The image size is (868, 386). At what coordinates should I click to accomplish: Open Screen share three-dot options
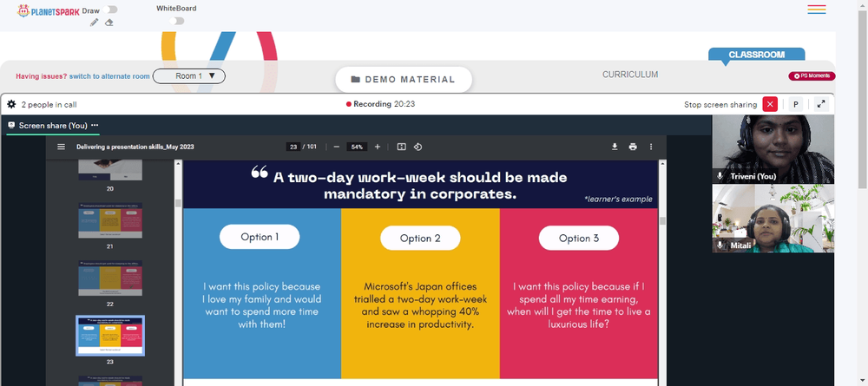coord(95,126)
